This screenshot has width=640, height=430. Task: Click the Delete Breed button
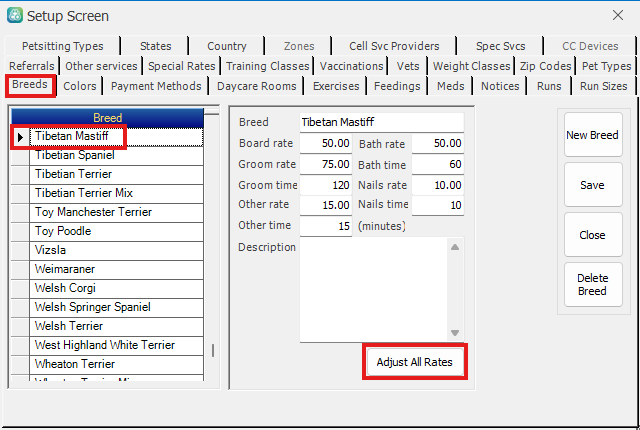tap(593, 284)
